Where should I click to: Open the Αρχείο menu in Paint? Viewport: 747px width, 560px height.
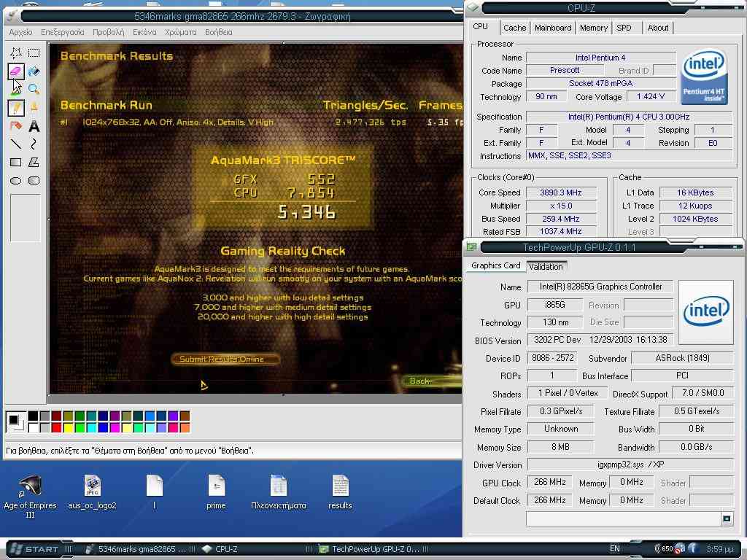[20, 32]
